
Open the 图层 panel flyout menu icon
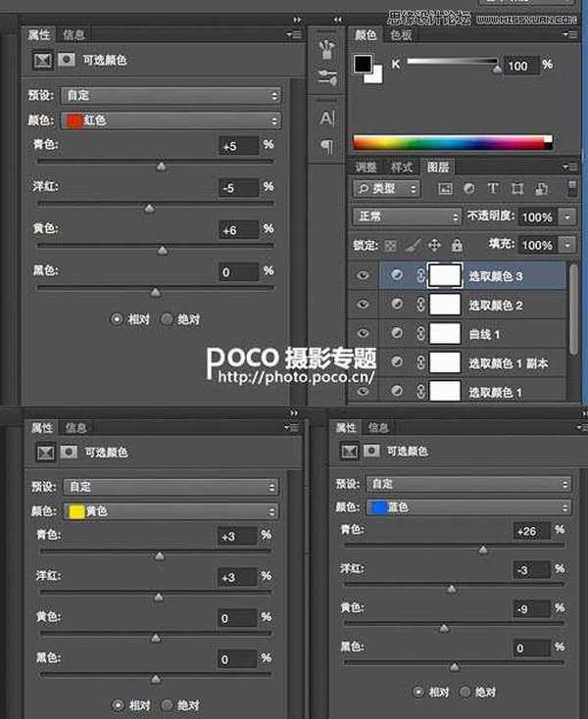570,167
